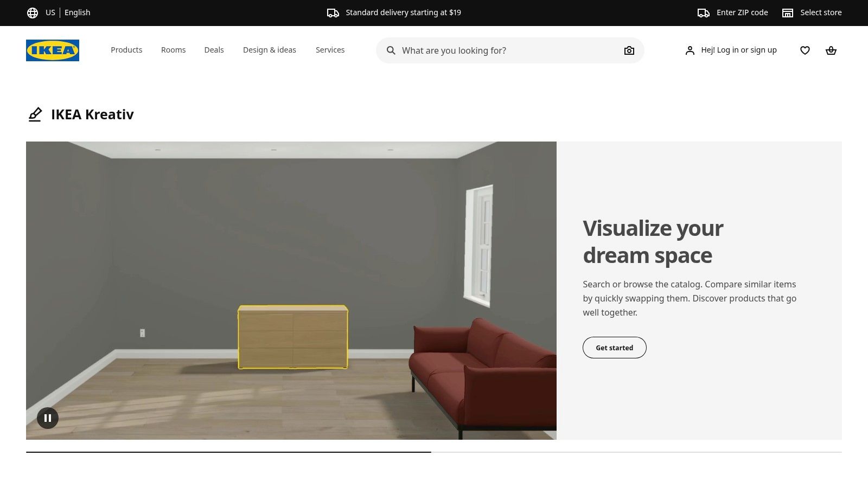The image size is (868, 488).
Task: Click the pen icon beside IKEA Kreativ
Action: tap(35, 114)
